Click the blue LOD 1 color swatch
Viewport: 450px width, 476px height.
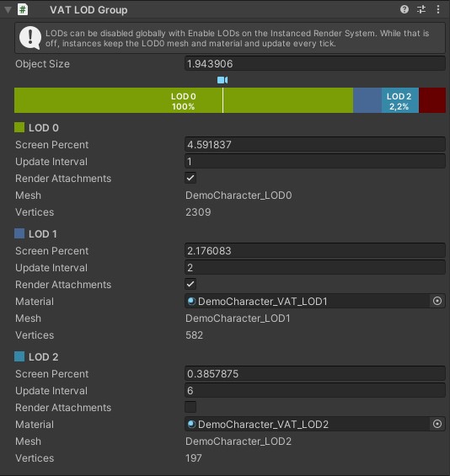click(x=19, y=233)
